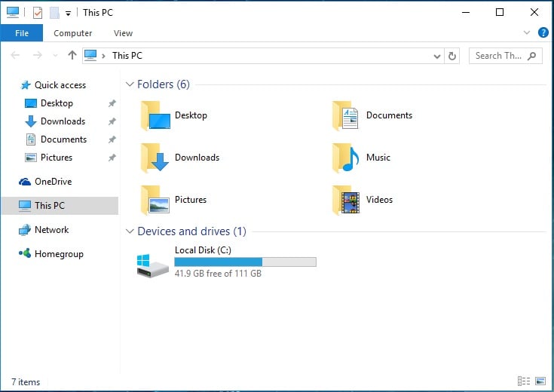
Task: Collapse the Devices and drives (1) group
Action: coord(130,231)
